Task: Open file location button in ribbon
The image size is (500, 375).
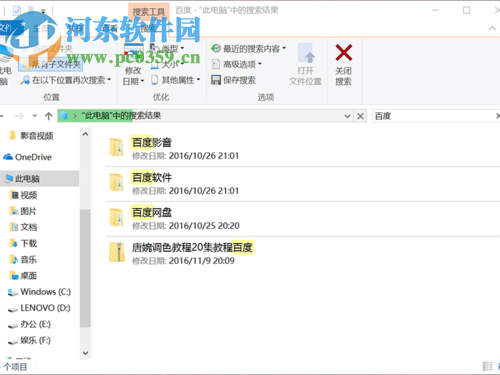Action: (x=305, y=64)
